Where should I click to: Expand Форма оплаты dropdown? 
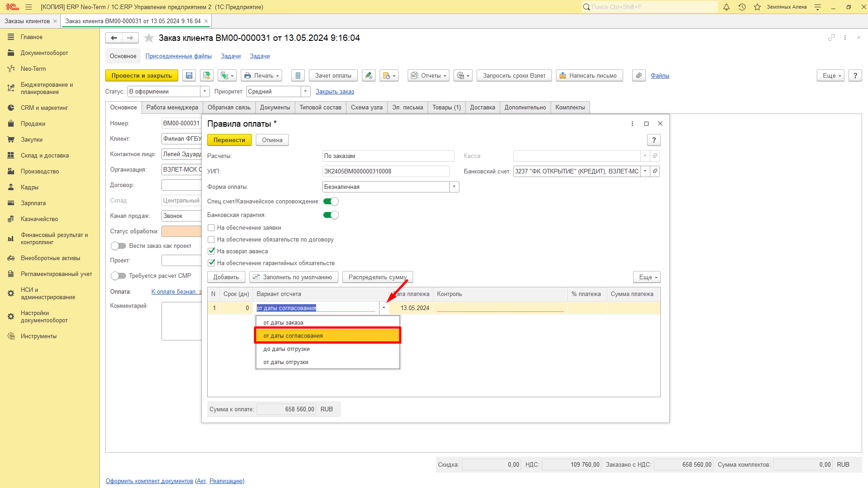454,187
